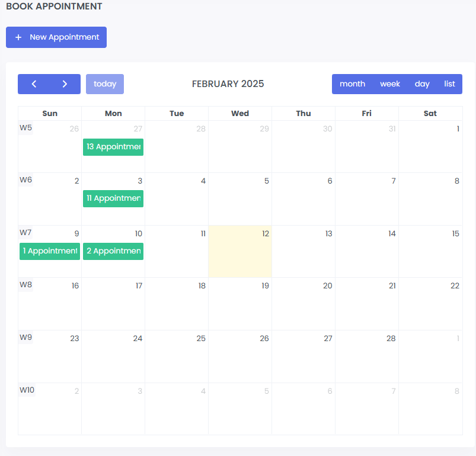The image size is (476, 456).
Task: Click the W8 week number label
Action: 25,285
